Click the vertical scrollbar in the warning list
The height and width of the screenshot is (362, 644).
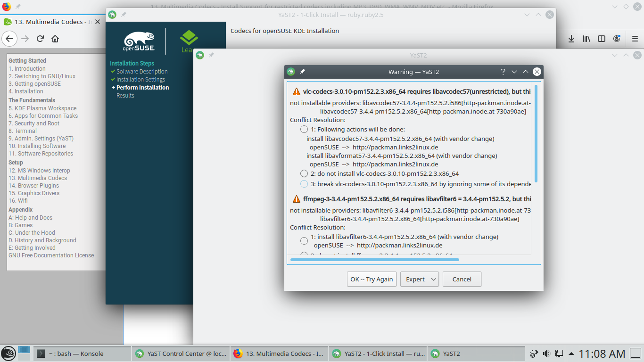tap(536, 133)
